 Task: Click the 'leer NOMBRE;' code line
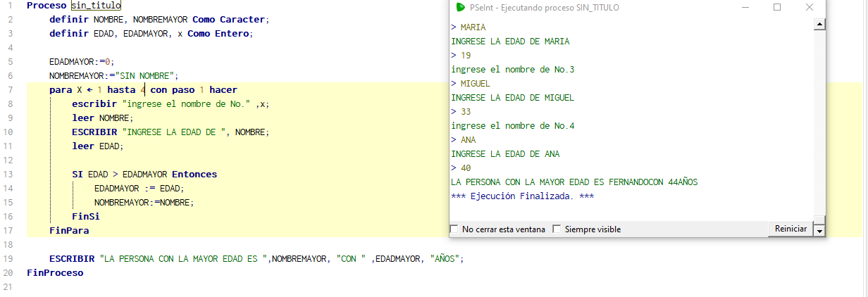point(102,118)
